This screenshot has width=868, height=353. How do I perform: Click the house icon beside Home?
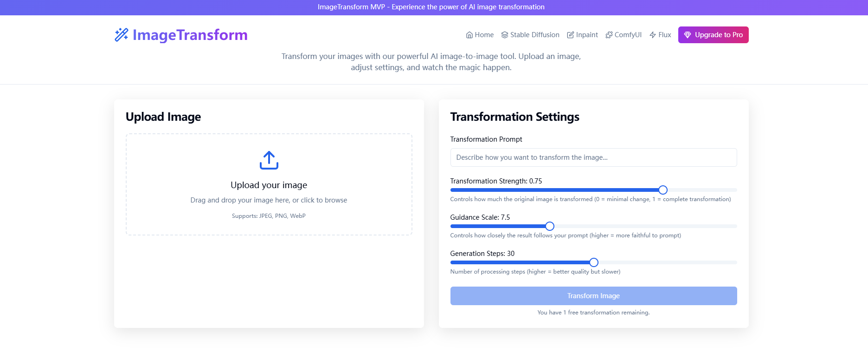click(x=469, y=35)
